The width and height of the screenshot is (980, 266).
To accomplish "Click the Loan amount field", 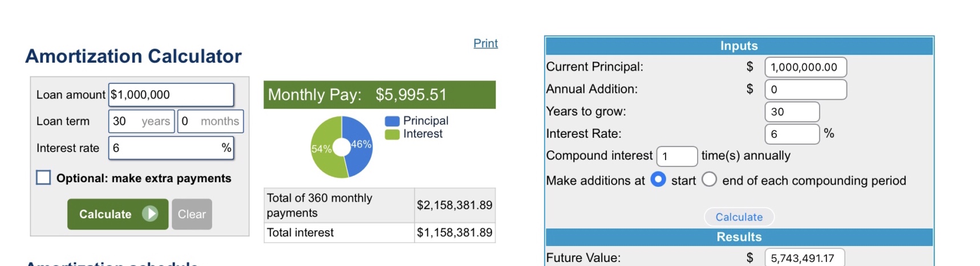I will [171, 95].
